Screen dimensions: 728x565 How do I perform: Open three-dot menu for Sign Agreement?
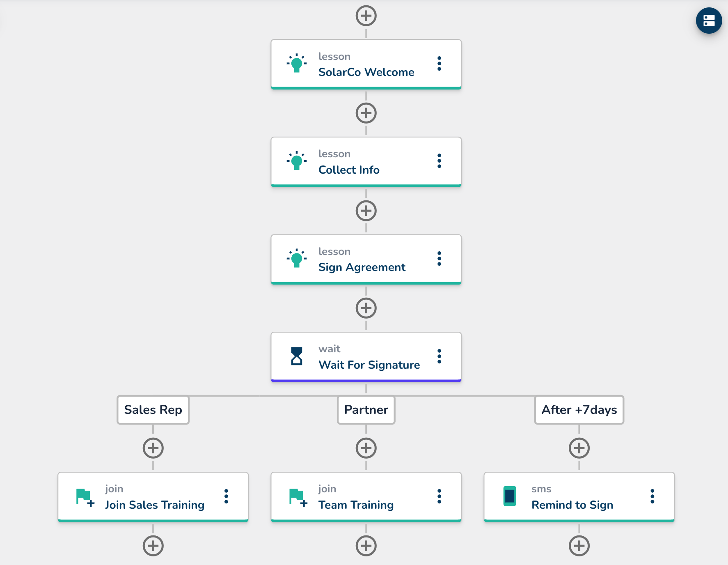pos(439,259)
